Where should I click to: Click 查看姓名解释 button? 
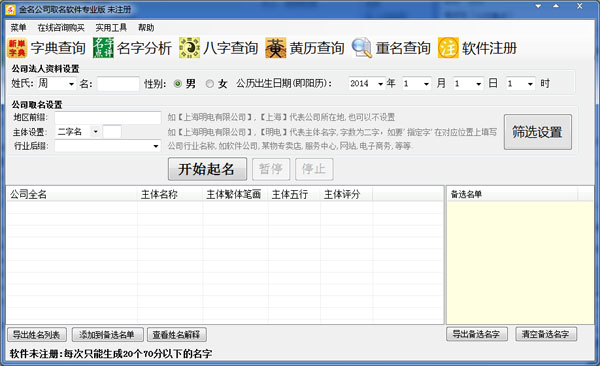(x=177, y=335)
